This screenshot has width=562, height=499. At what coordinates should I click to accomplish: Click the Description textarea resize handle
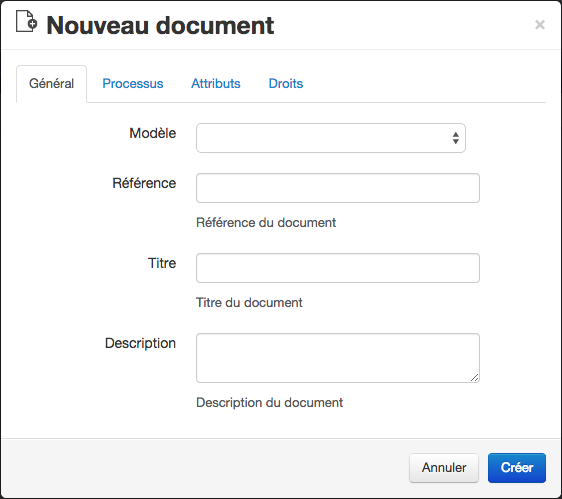tap(475, 377)
